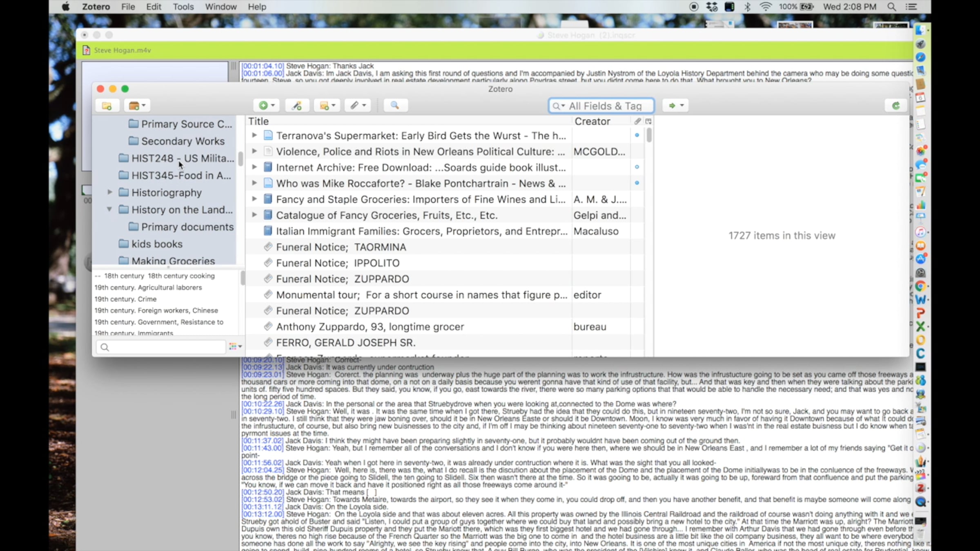980x551 pixels.
Task: Open Microsoft Word from the Dock
Action: 920,300
